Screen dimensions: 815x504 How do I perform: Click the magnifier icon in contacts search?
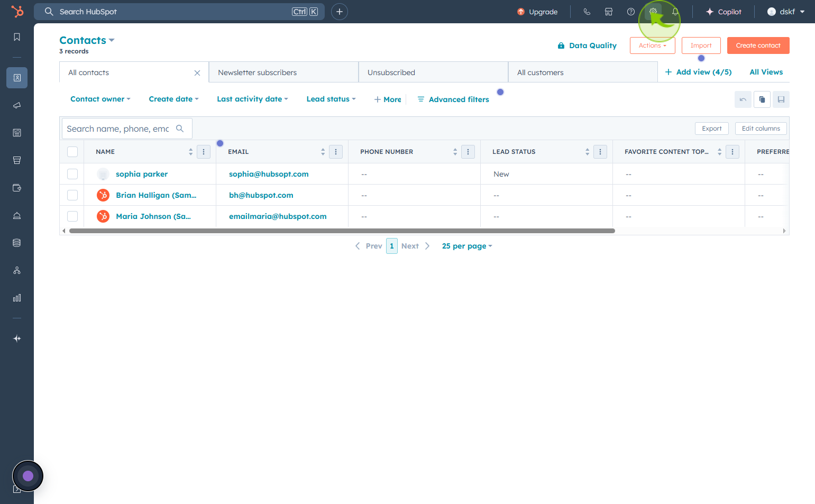click(x=180, y=129)
